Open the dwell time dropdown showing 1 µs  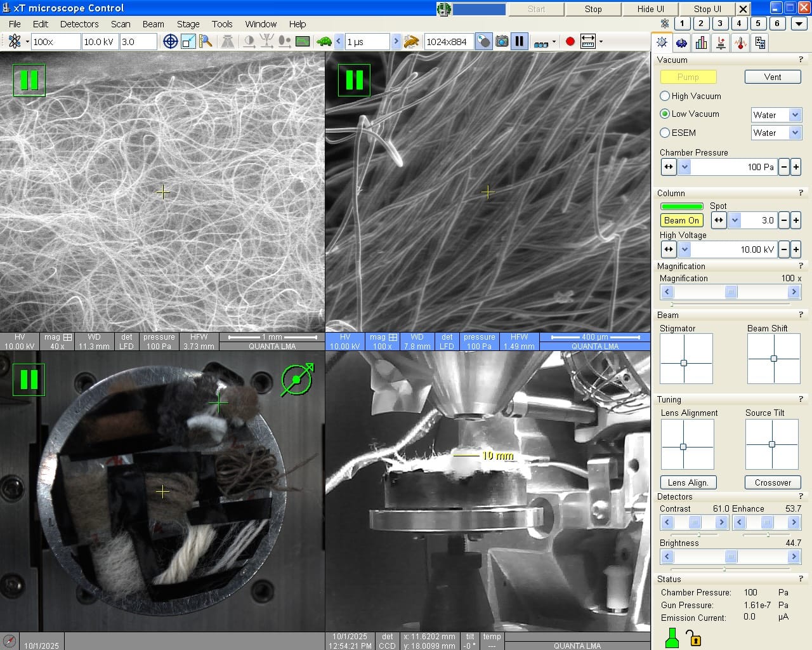click(x=367, y=41)
